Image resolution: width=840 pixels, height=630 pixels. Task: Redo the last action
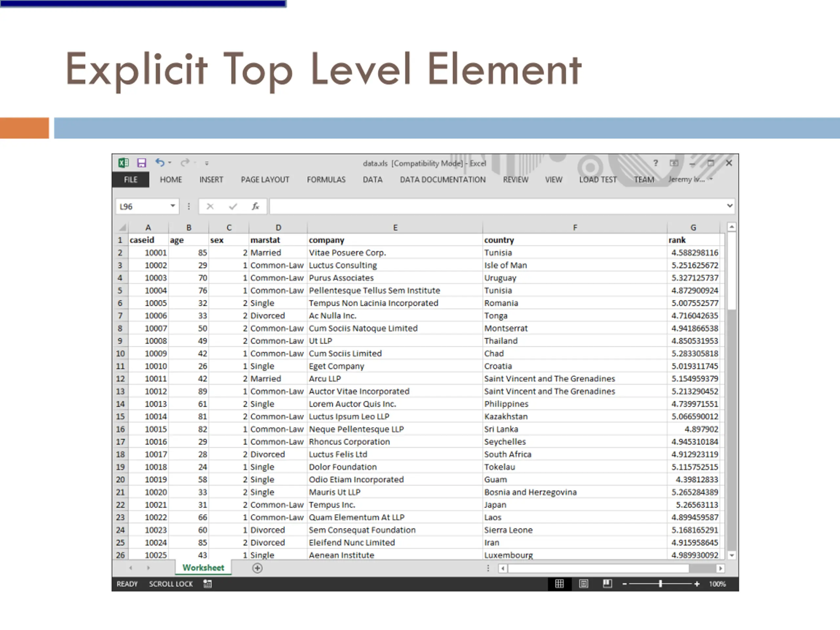185,162
